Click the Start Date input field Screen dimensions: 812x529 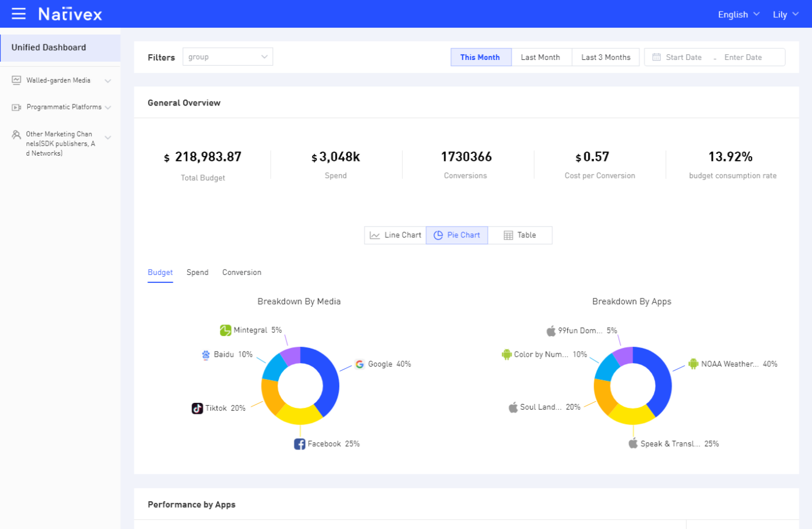pos(683,57)
